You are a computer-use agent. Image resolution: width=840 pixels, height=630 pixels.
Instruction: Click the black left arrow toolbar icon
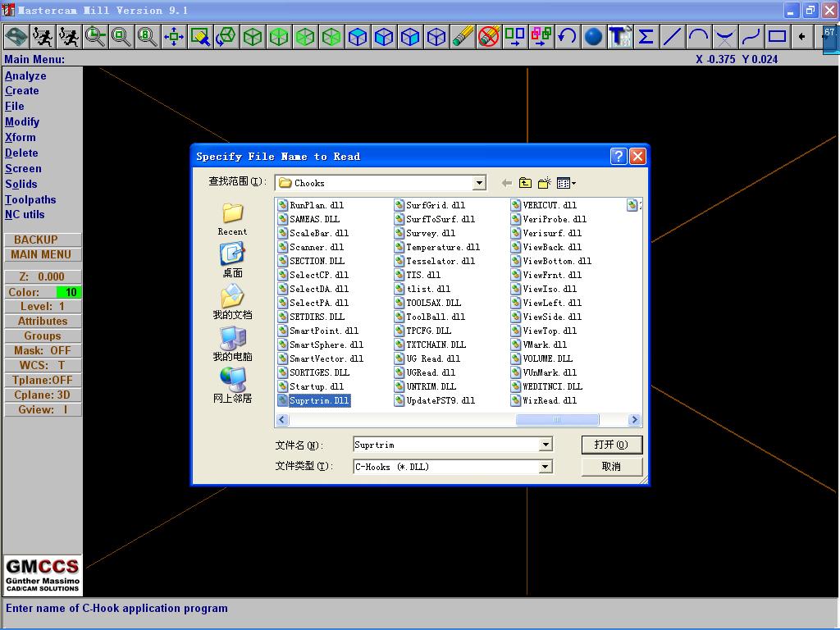pyautogui.click(x=802, y=36)
